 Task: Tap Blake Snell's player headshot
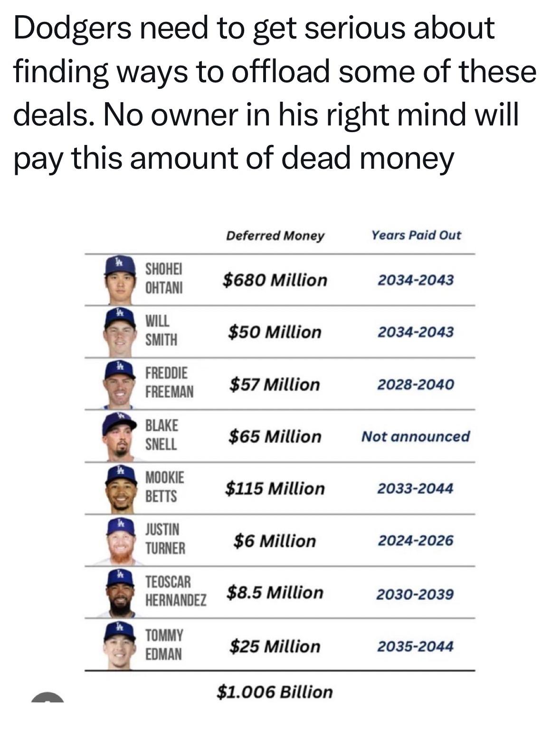coord(119,436)
